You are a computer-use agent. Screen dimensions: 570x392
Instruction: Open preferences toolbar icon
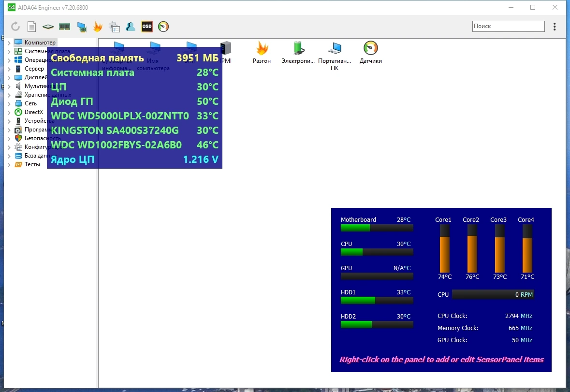coord(115,27)
